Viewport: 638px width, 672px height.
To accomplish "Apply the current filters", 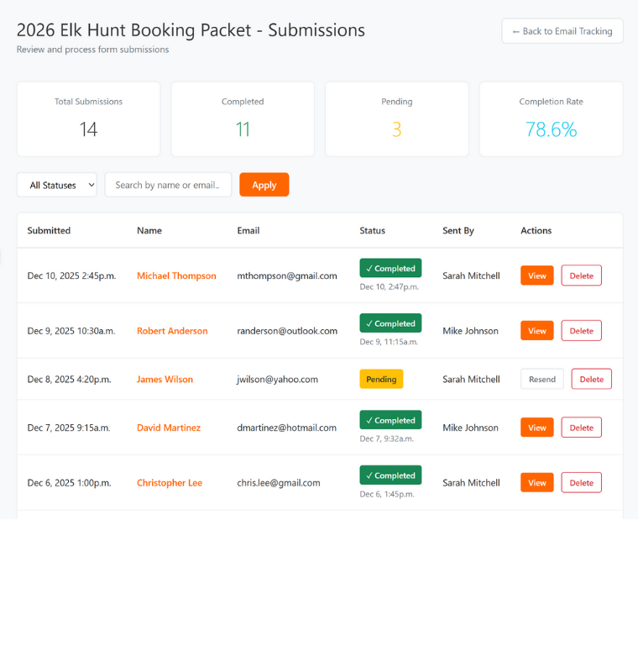I will (x=264, y=184).
